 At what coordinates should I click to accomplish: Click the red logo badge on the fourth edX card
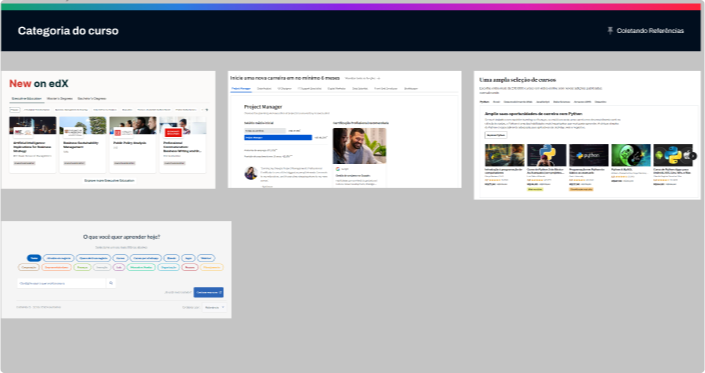(173, 132)
